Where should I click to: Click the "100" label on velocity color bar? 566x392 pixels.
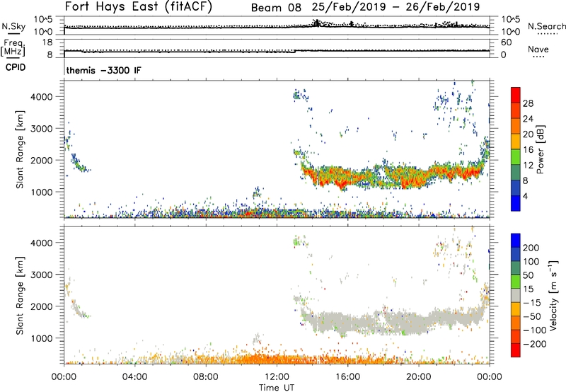(x=531, y=262)
